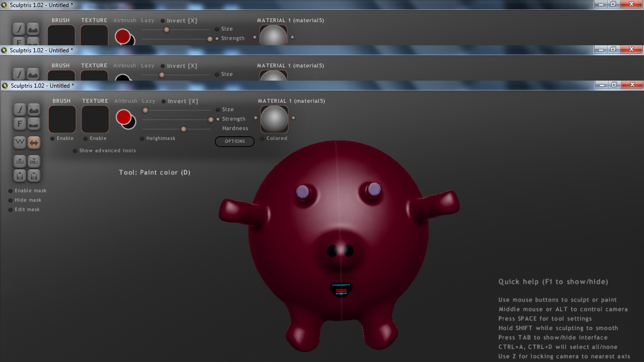Image resolution: width=644 pixels, height=362 pixels.
Task: Open BRUSH image slot in topmost background window
Action: (x=61, y=35)
